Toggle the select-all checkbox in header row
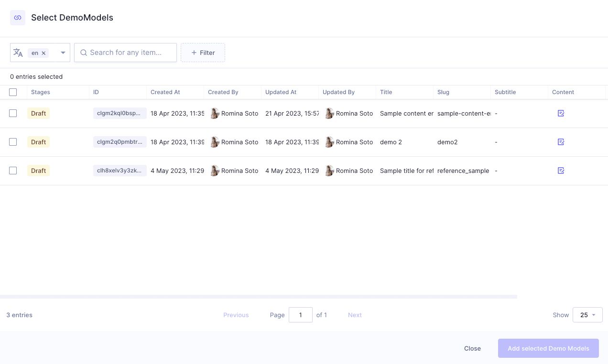608x364 pixels. click(13, 92)
